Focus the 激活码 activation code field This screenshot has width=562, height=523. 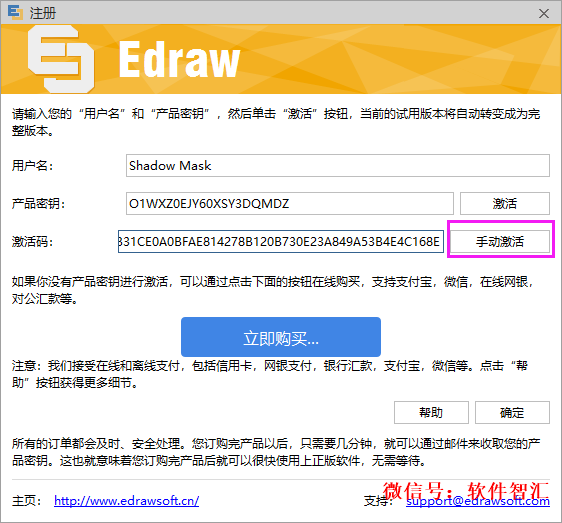click(x=281, y=241)
